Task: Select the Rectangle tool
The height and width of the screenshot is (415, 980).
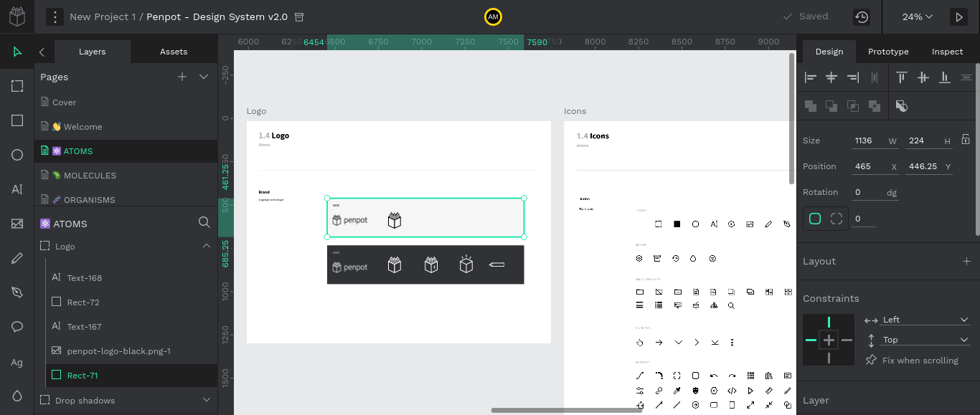Action: click(x=17, y=120)
